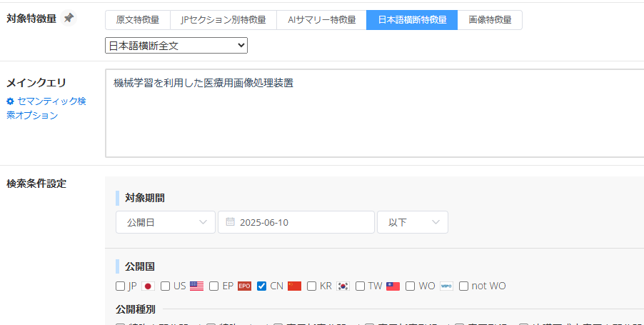
Task: Enable the JP country checkbox
Action: pos(121,286)
